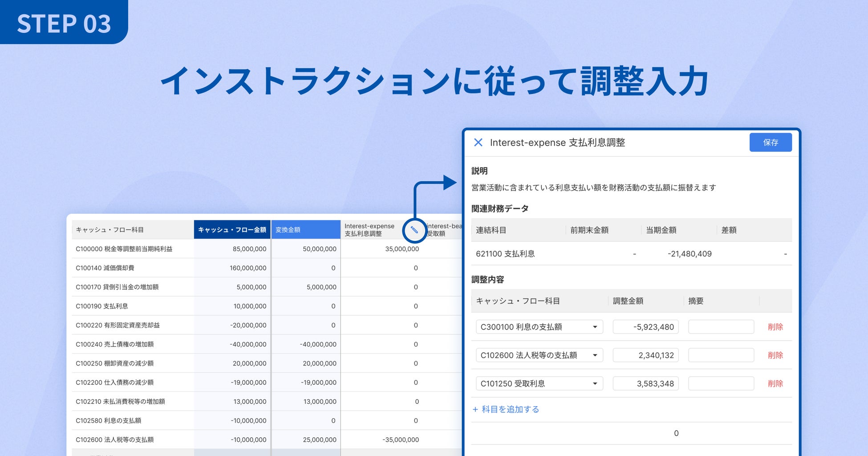Click the adjustment amount field showing 3,583,348

click(x=645, y=383)
